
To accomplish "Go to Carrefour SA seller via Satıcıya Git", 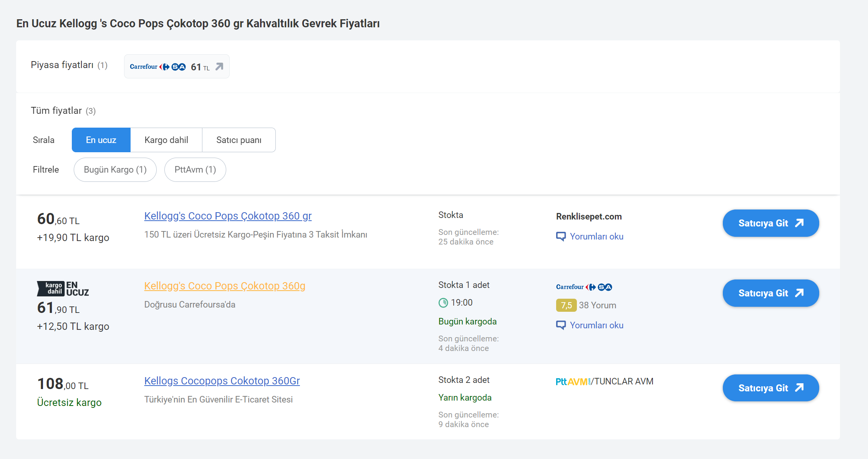I will [771, 293].
